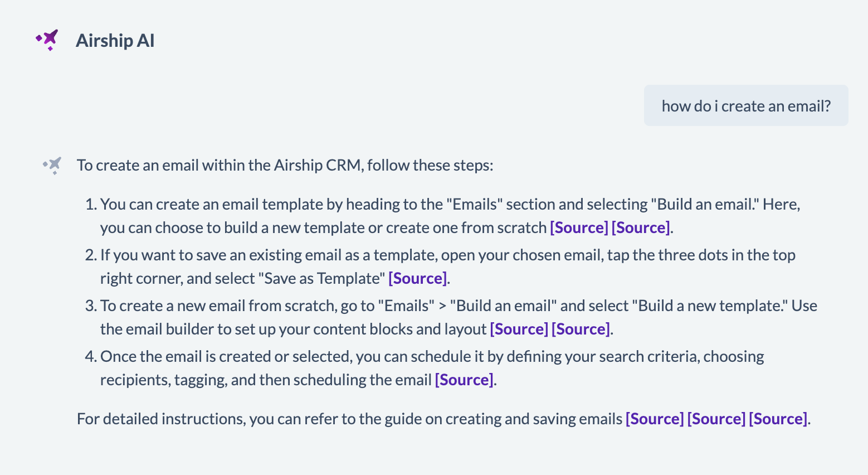The width and height of the screenshot is (868, 475).
Task: Click the 'To create an email within' intro line
Action: (x=285, y=165)
